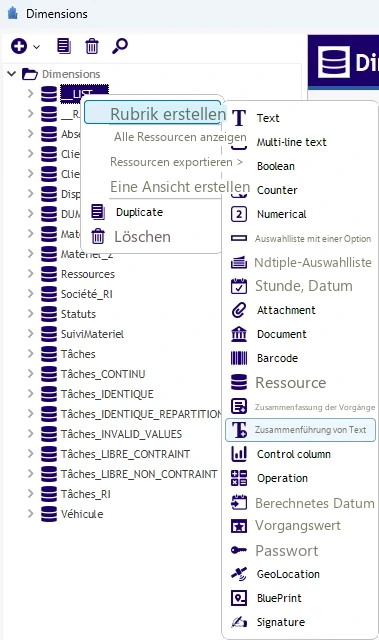Select the highlighted __LIST tree item
This screenshot has width=379, height=640.
pos(84,94)
